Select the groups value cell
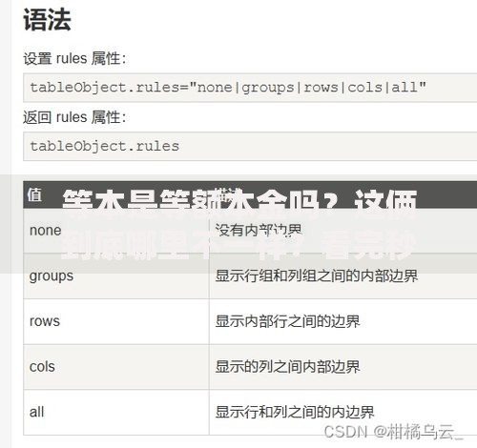The height and width of the screenshot is (448, 477). pyautogui.click(x=116, y=275)
